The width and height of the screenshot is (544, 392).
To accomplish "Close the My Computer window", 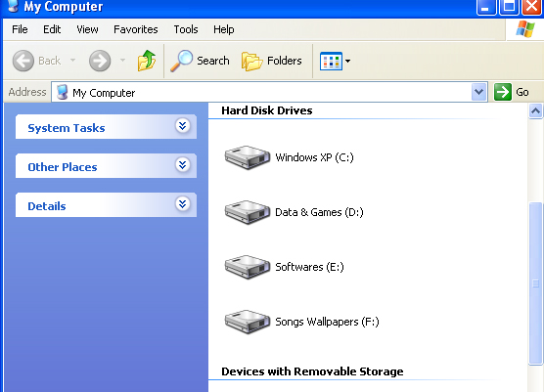I will [531, 7].
